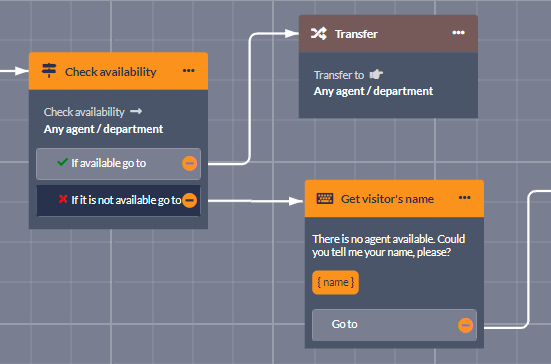
Task: Click the 'Go to' output in Get visitor's name
Action: [394, 325]
